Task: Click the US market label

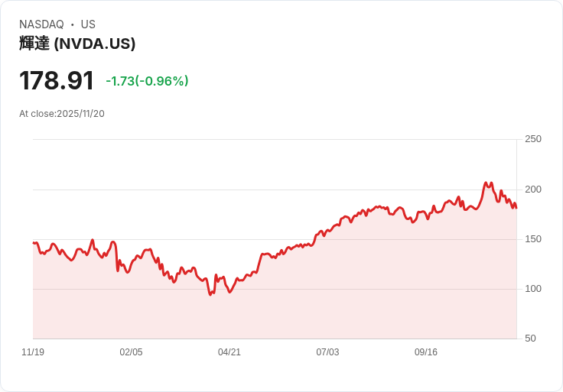Action: pos(88,24)
